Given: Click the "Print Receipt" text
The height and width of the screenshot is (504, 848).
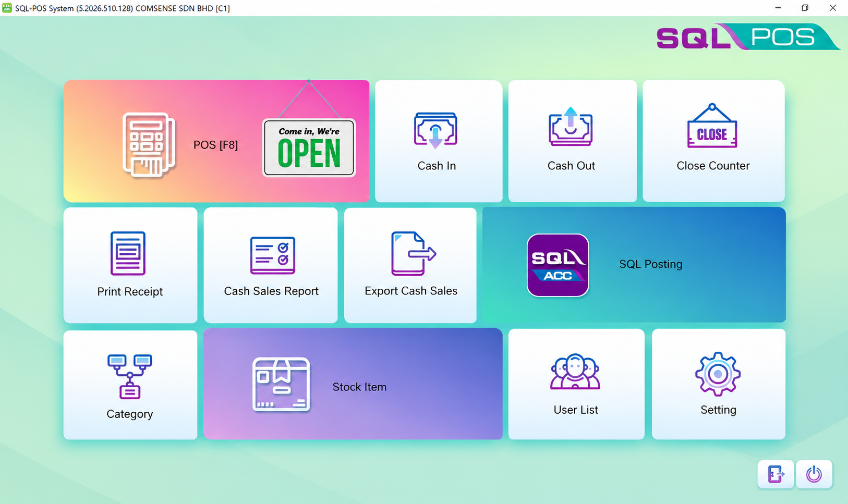Looking at the screenshot, I should (130, 292).
